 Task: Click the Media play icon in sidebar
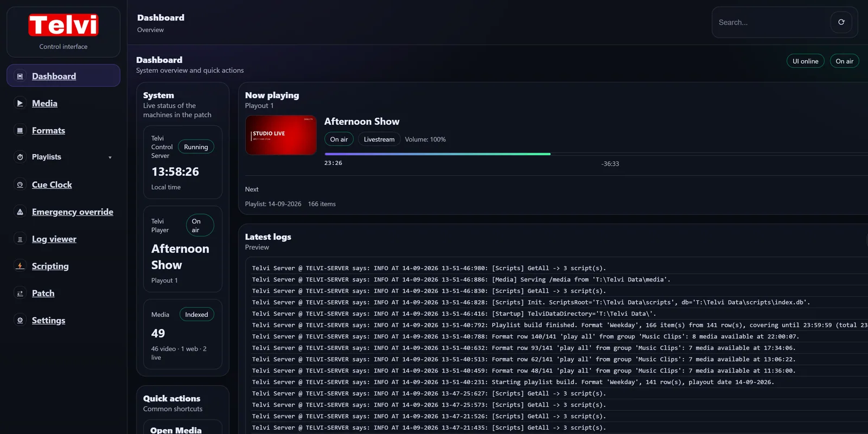[x=20, y=103]
